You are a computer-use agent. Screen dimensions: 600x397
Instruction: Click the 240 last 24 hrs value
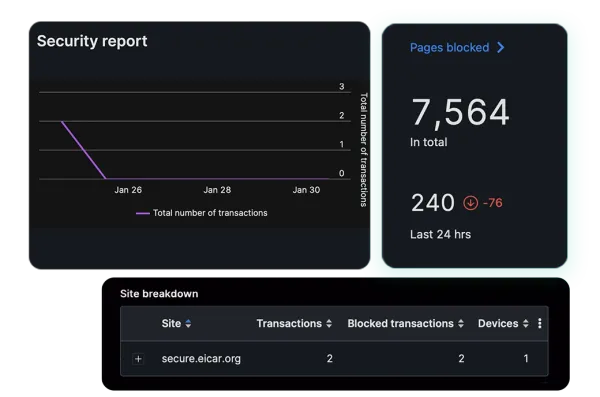[x=433, y=203]
